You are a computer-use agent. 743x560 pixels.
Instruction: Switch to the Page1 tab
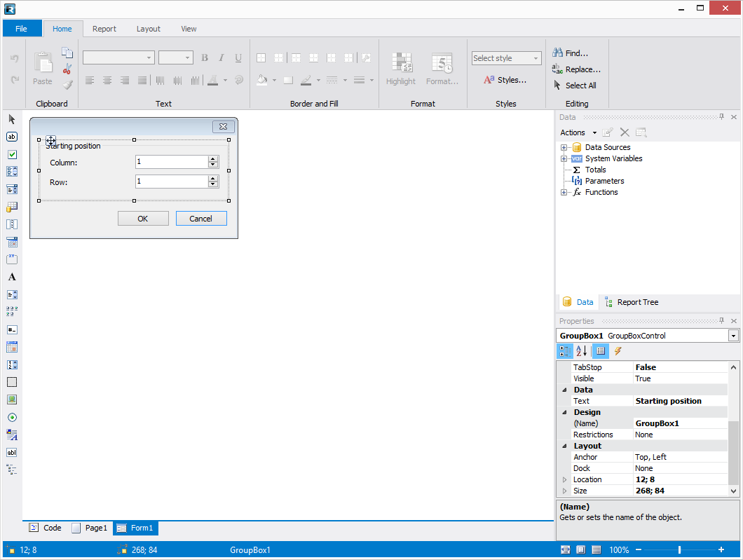(x=90, y=528)
